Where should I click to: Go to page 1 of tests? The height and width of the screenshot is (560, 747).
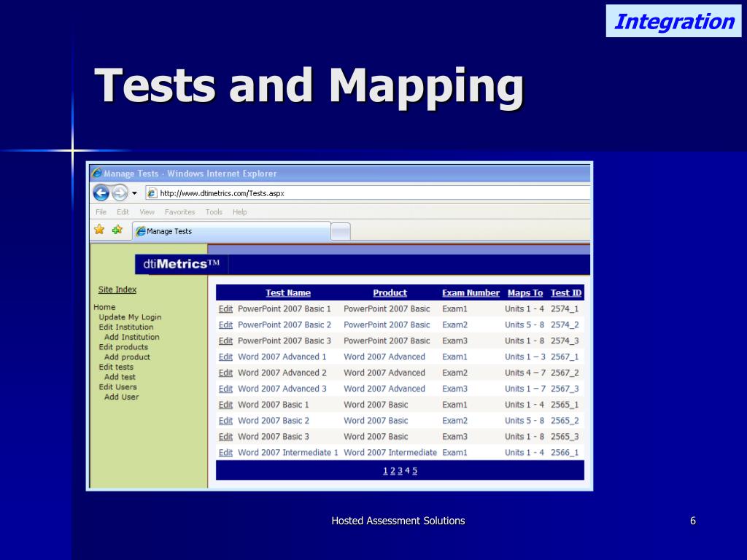[385, 470]
